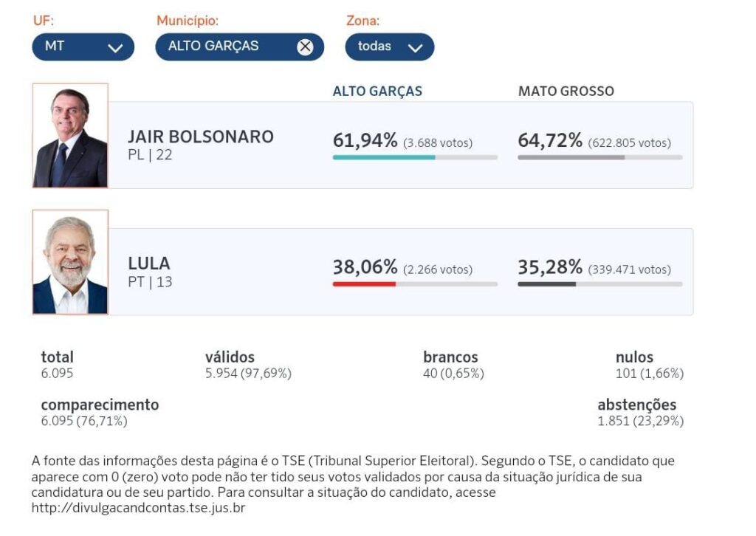Image resolution: width=756 pixels, height=536 pixels.
Task: Click the JAIR BOLSONARO candidate name
Action: [201, 137]
